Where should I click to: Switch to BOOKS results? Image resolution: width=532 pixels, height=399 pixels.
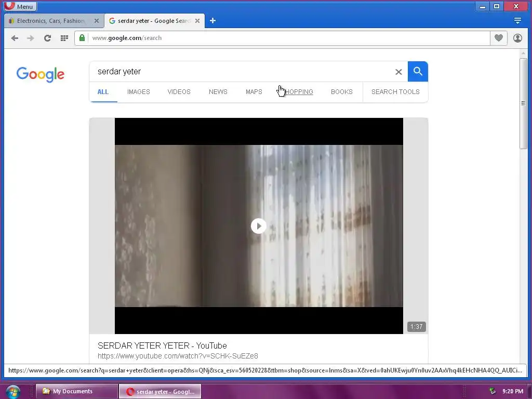[x=342, y=92]
